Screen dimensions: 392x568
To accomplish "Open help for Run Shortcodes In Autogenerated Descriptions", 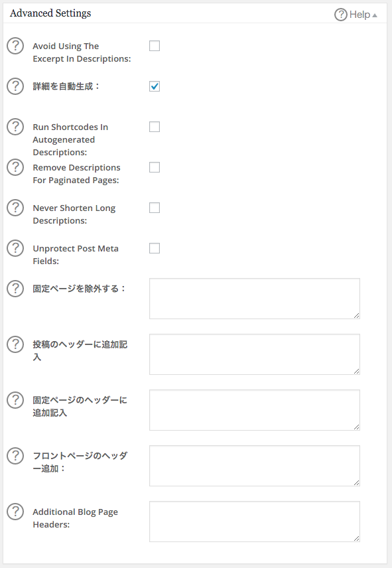I will [15, 127].
